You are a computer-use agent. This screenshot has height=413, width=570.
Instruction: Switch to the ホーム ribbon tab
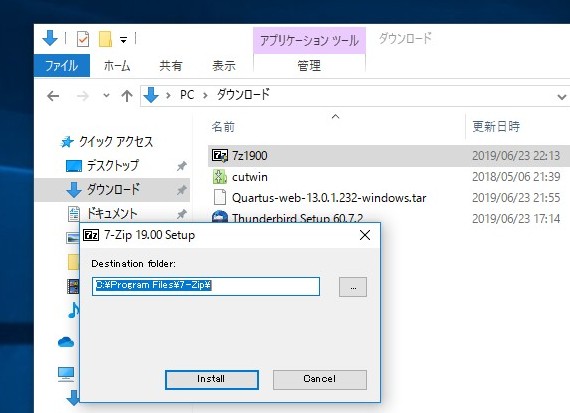click(117, 66)
